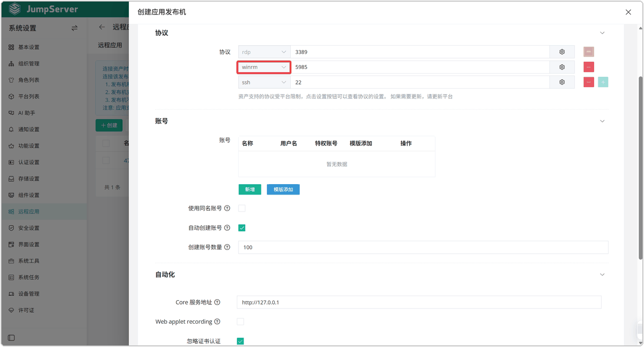Add a protocol with the plus button
Image resolution: width=644 pixels, height=347 pixels.
603,82
